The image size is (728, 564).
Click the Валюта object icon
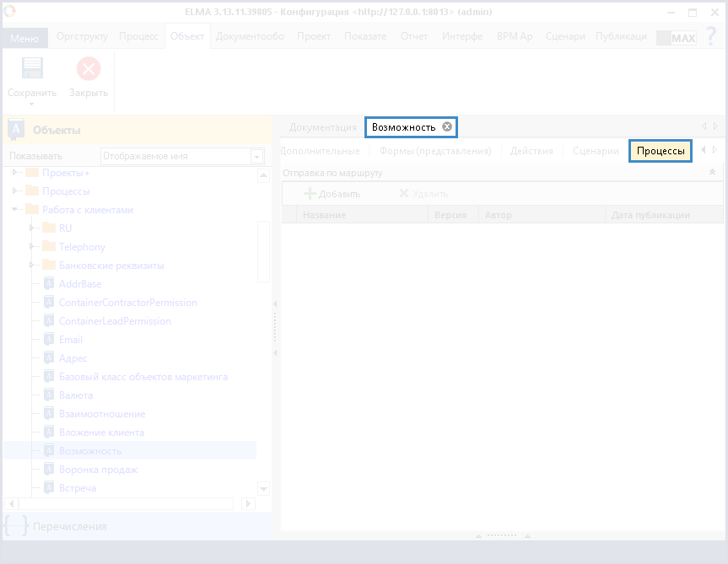click(x=49, y=395)
